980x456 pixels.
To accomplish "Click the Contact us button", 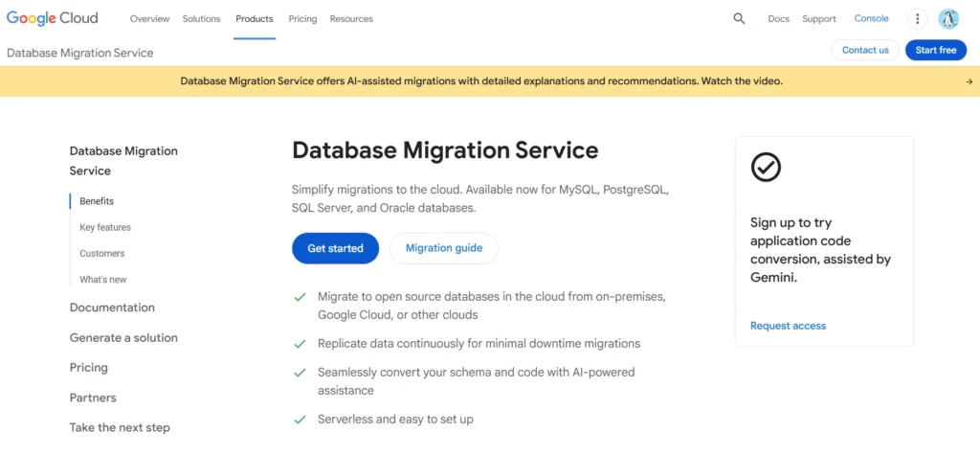I will [865, 50].
